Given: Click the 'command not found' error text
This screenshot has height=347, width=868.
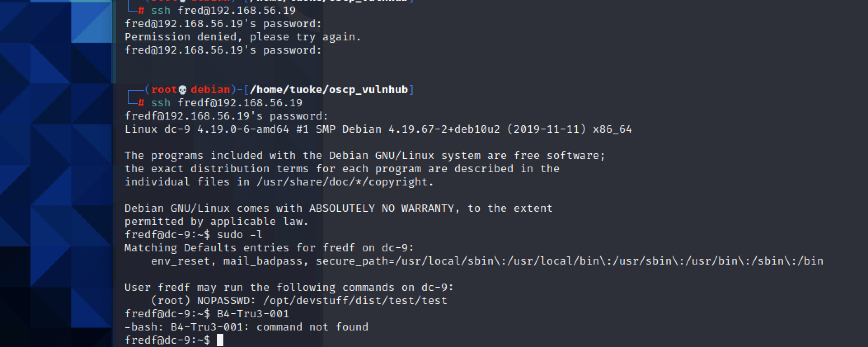Looking at the screenshot, I should (312, 327).
